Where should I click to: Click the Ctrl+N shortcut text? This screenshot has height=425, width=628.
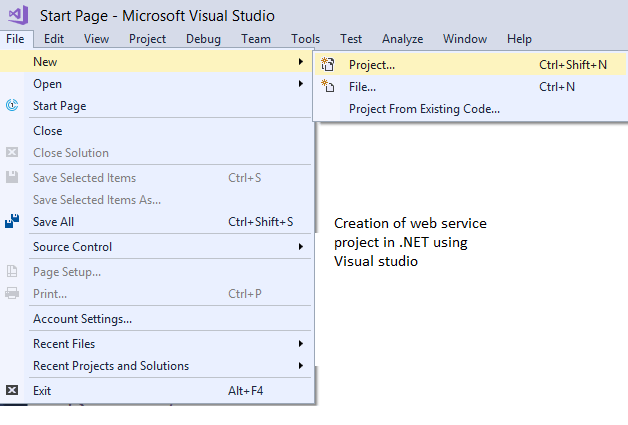tap(557, 87)
